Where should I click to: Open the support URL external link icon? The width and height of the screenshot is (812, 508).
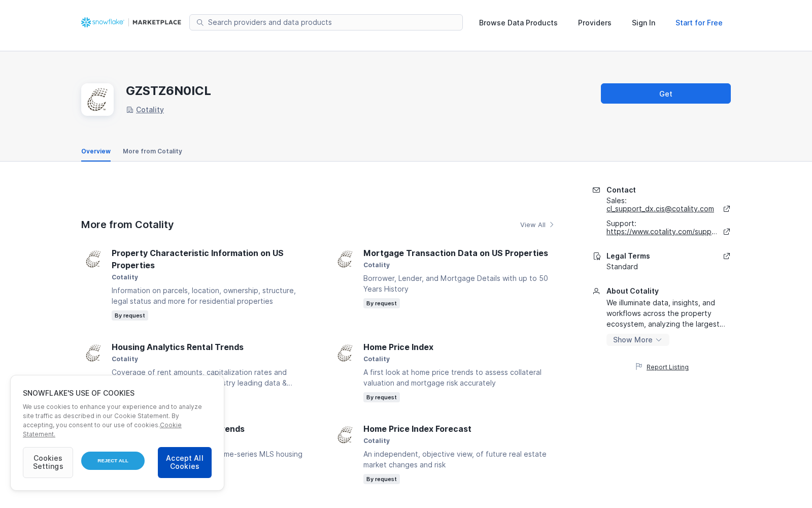[x=727, y=232]
